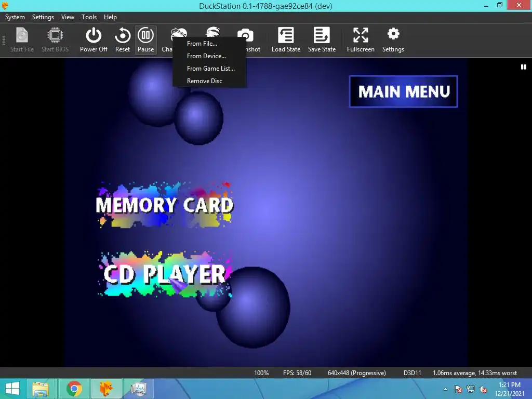Open the Settings menu in menu bar
Image resolution: width=532 pixels, height=399 pixels.
43,17
